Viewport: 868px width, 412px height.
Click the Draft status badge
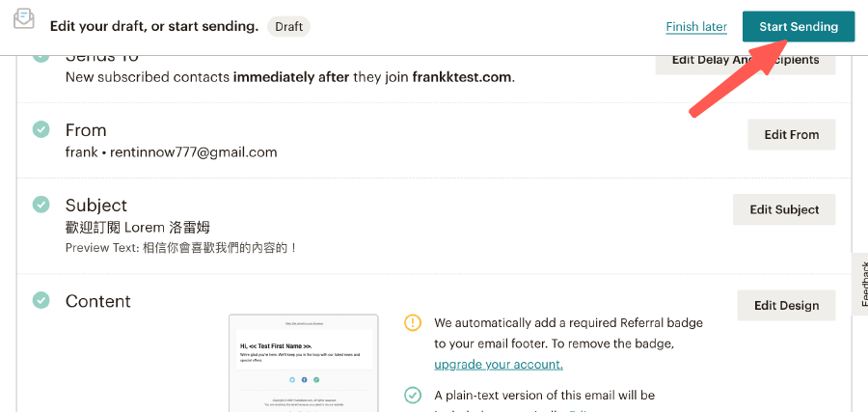click(288, 27)
